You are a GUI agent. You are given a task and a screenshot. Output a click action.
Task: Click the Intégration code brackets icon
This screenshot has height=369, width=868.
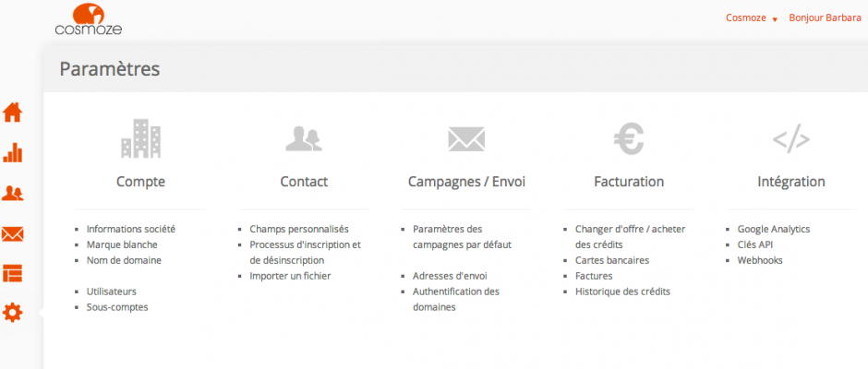pos(790,139)
